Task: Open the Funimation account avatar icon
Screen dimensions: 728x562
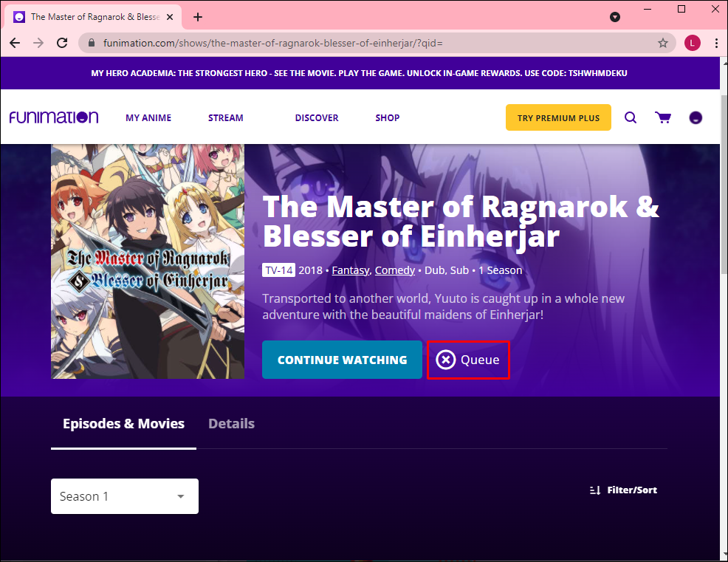Action: pos(696,117)
